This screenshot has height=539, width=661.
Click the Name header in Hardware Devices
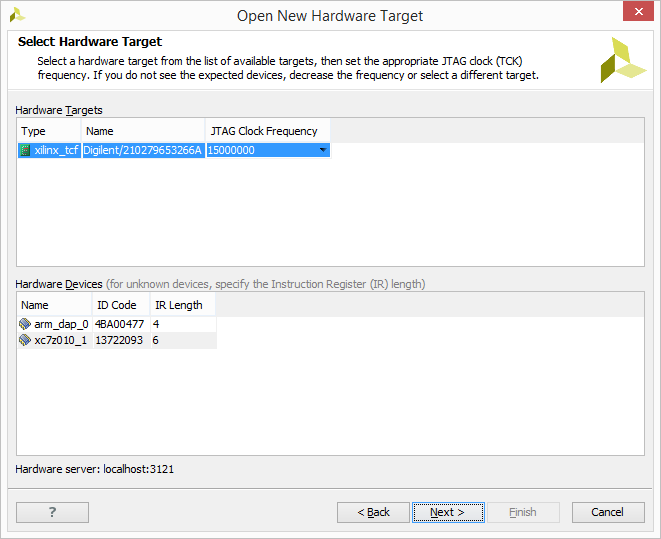[x=54, y=305]
